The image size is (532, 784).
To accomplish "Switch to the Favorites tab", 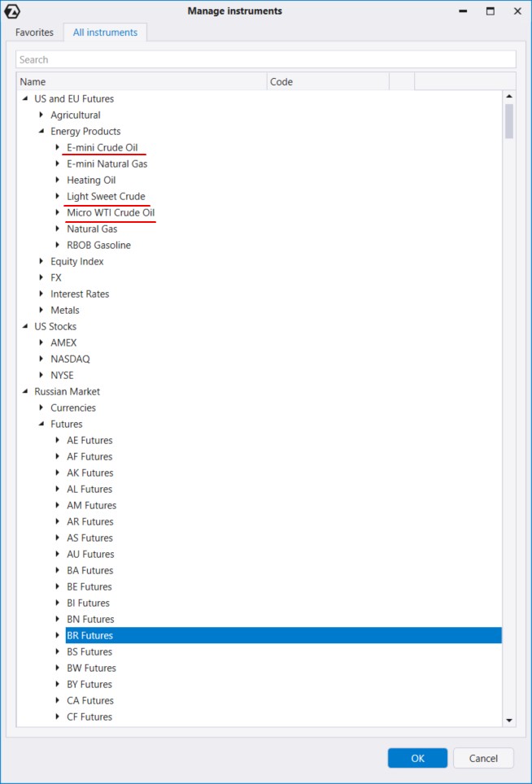I will pos(34,33).
